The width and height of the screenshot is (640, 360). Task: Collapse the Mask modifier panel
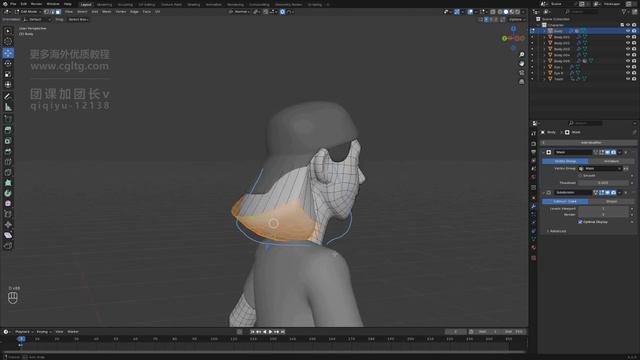coord(543,152)
